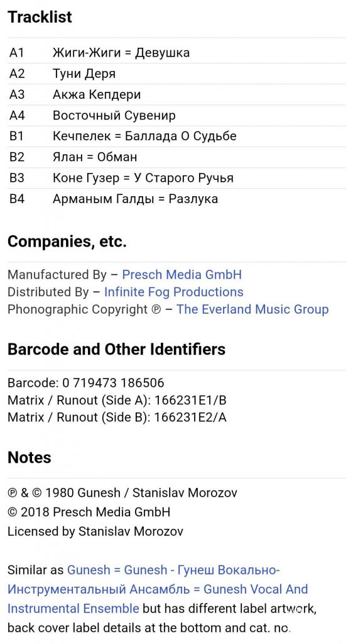Open the Infinite Fog Productions link
The height and width of the screenshot is (644, 353).
(x=173, y=292)
